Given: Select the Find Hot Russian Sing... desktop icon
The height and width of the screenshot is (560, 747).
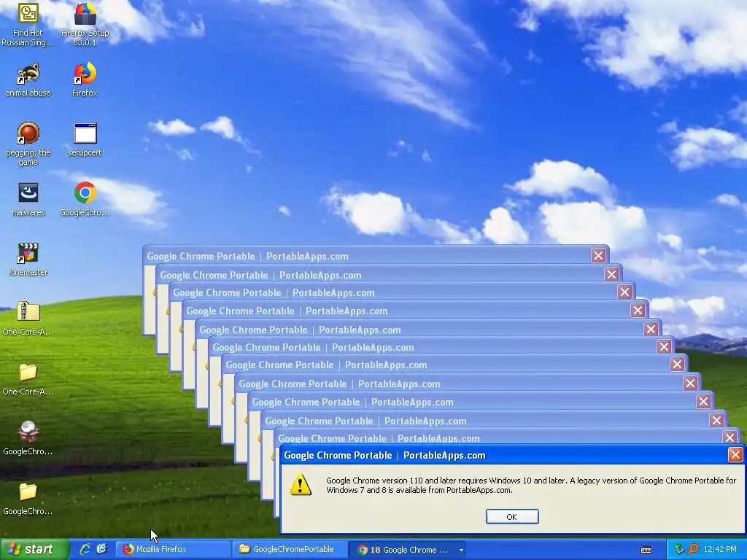Looking at the screenshot, I should (28, 25).
